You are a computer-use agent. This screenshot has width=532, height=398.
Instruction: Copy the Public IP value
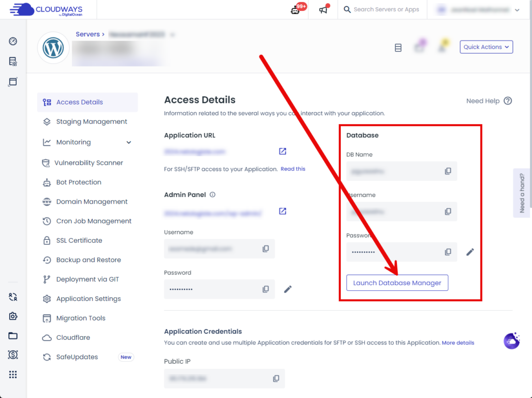pos(276,378)
